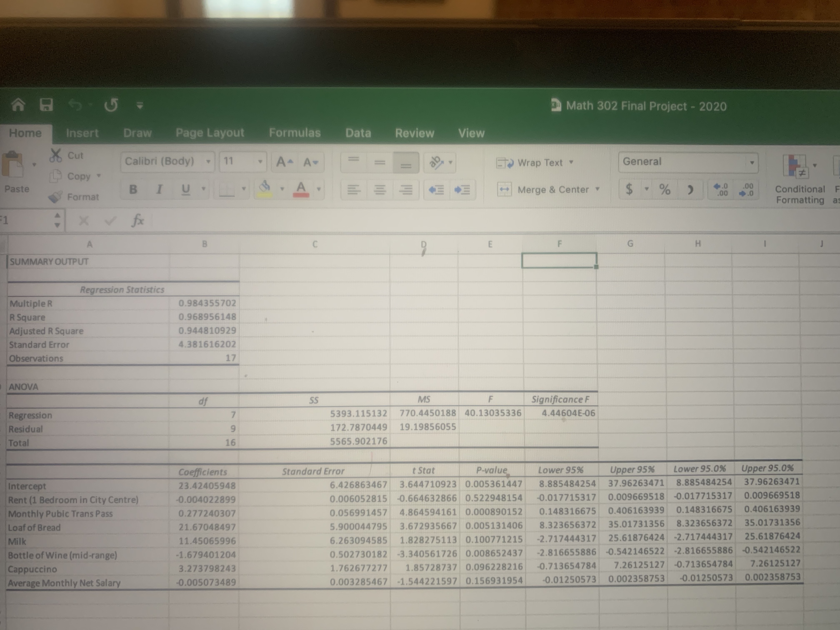
Task: Click the Format painter brush icon
Action: coord(55,197)
